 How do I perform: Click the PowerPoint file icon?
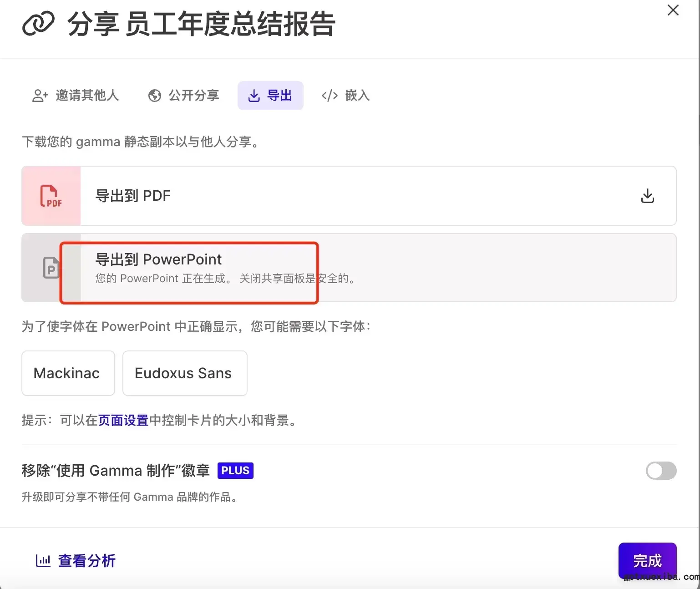coord(51,268)
